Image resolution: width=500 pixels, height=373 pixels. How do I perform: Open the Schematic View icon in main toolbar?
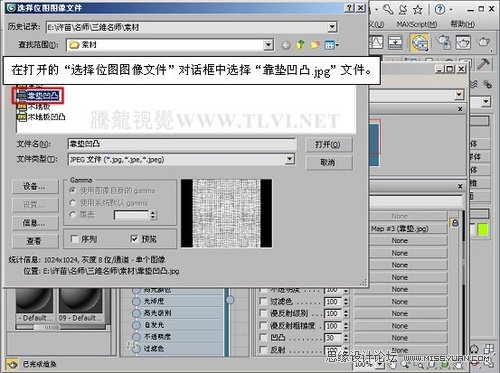pos(395,42)
